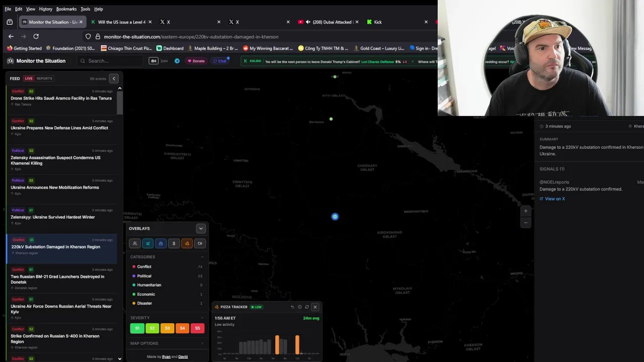The height and width of the screenshot is (362, 644).
Task: Toggle the people overlay icon
Action: tap(135, 243)
